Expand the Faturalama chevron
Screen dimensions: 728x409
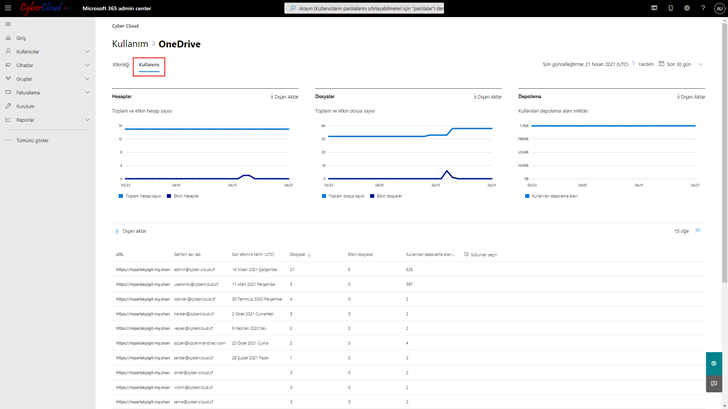87,92
